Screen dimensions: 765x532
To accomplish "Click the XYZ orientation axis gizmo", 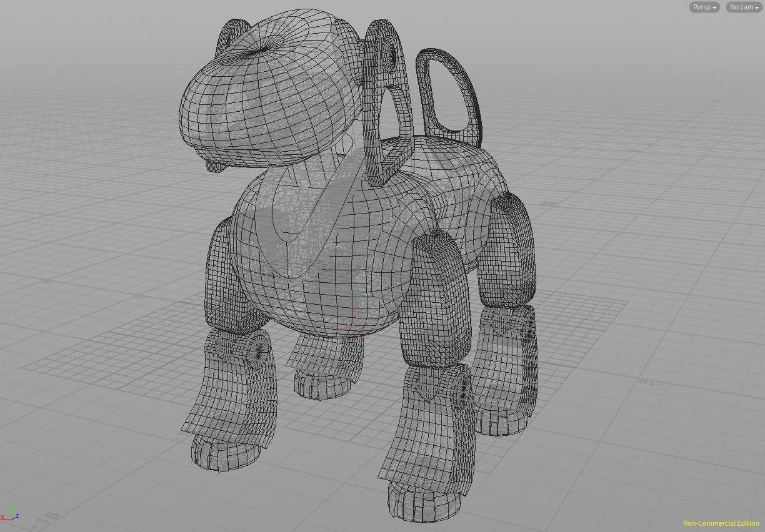I will click(10, 513).
